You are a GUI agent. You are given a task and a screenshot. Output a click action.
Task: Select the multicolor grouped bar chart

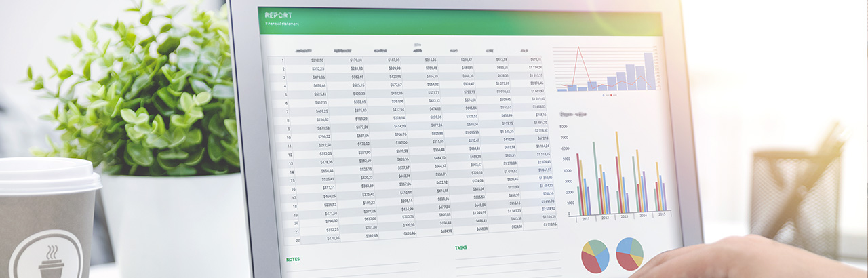pyautogui.click(x=617, y=173)
